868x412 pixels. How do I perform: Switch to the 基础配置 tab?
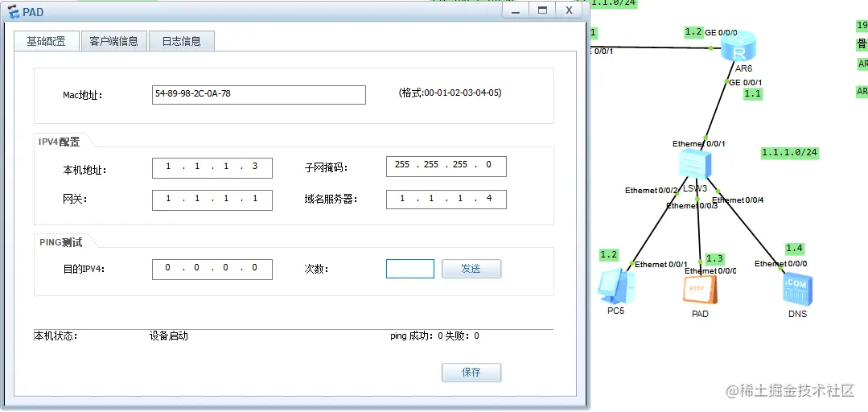click(x=47, y=41)
